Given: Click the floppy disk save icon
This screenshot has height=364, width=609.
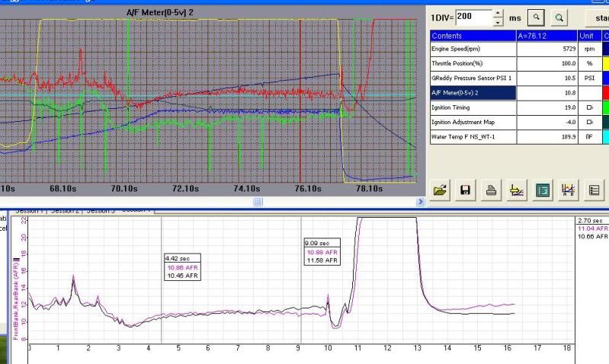Looking at the screenshot, I should tap(464, 192).
